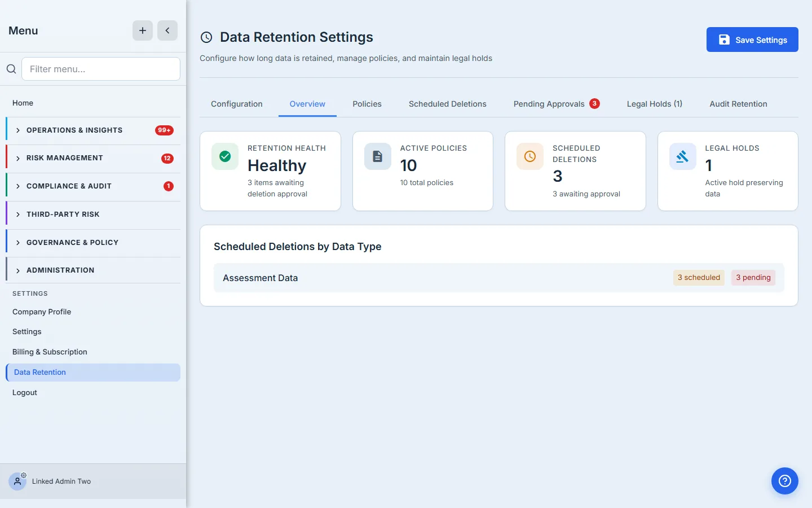
Task: Click the '3 scheduled' tag
Action: click(699, 278)
